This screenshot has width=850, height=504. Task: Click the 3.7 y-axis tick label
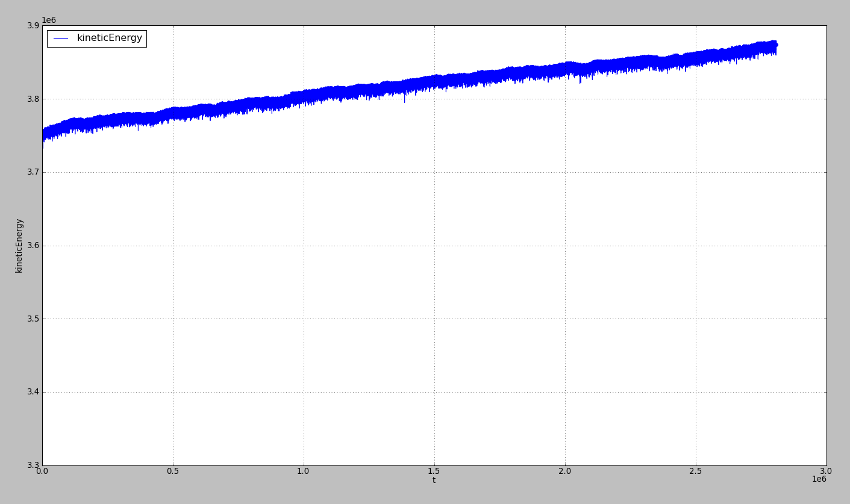click(33, 172)
